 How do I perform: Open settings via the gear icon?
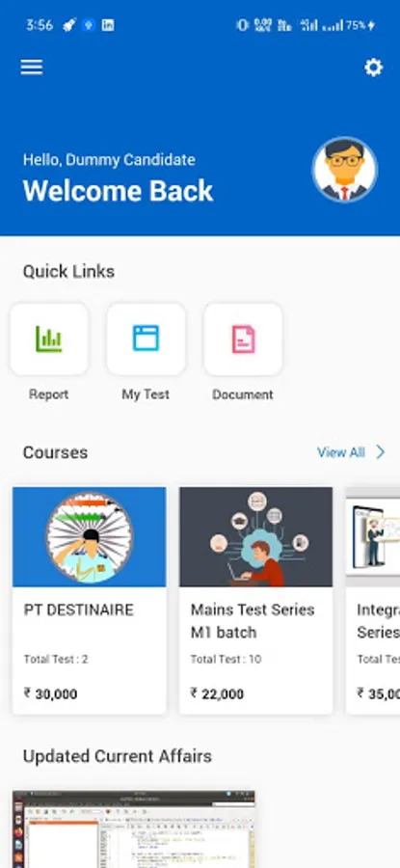(373, 68)
